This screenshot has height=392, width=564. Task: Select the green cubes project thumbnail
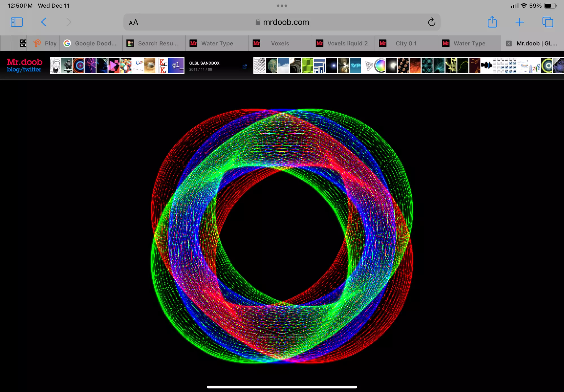pos(307,65)
